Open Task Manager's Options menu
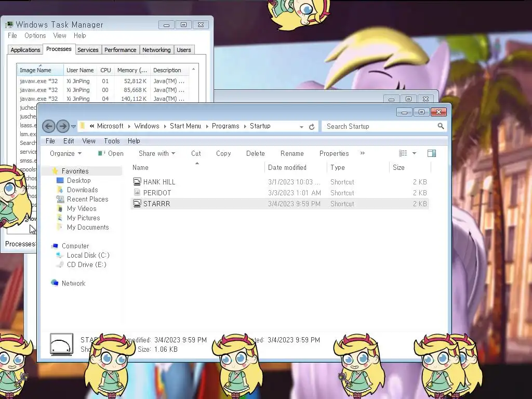The height and width of the screenshot is (399, 532). pos(35,35)
